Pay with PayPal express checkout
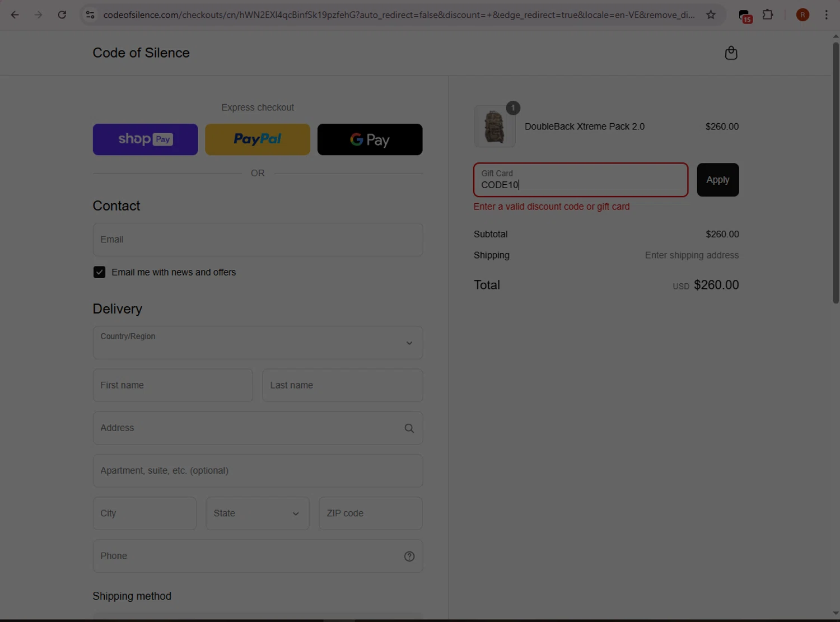The width and height of the screenshot is (840, 622). (258, 139)
